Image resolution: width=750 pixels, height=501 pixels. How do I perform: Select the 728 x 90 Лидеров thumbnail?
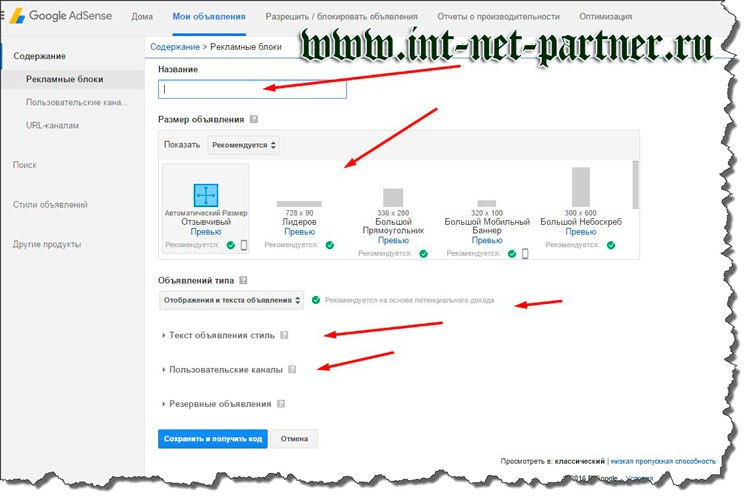[299, 204]
